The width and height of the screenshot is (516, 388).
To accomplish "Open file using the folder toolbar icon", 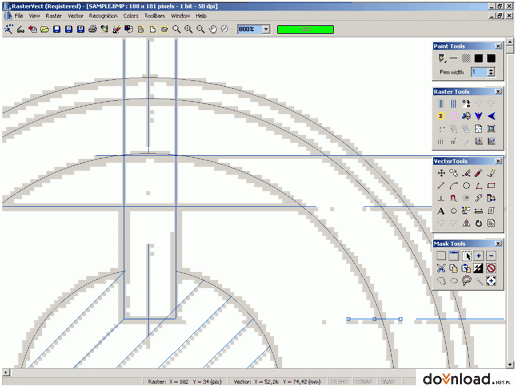I will (44, 29).
